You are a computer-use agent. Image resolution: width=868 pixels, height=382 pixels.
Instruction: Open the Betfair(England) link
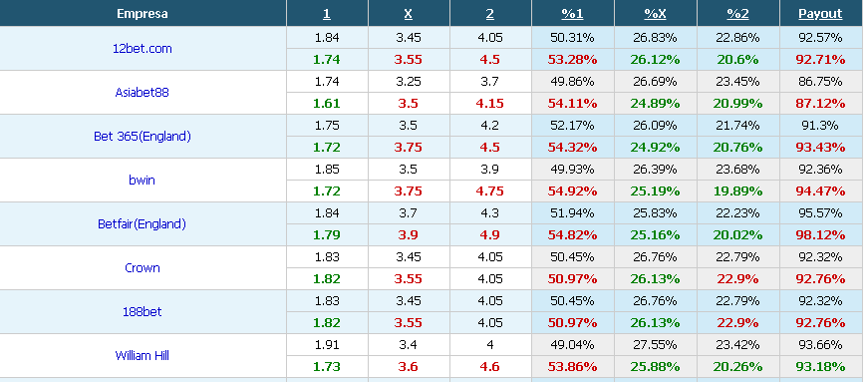click(x=143, y=224)
